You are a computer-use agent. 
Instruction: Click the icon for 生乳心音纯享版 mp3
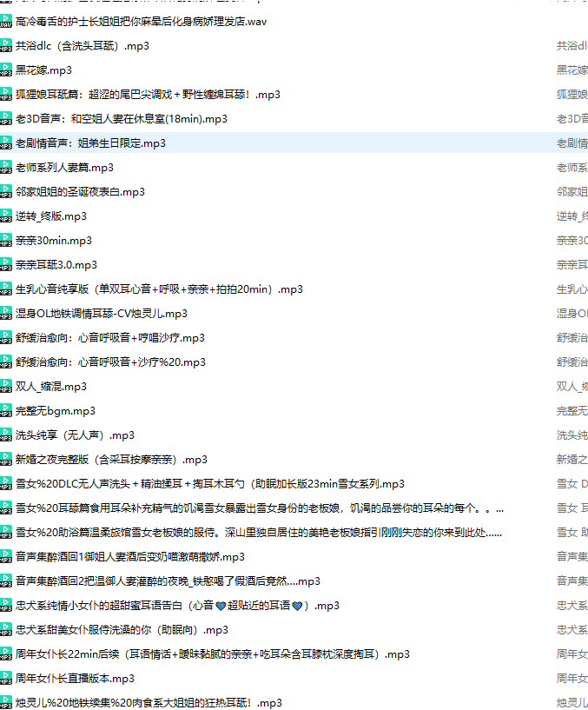pyautogui.click(x=6, y=289)
